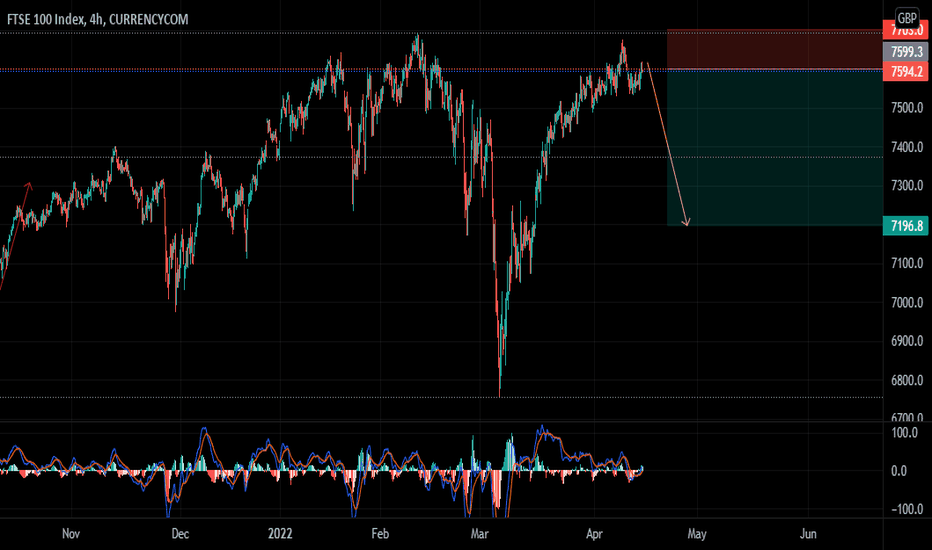Screen dimensions: 932x550
Task: Select the 7594.2 entry price label
Action: [x=905, y=72]
